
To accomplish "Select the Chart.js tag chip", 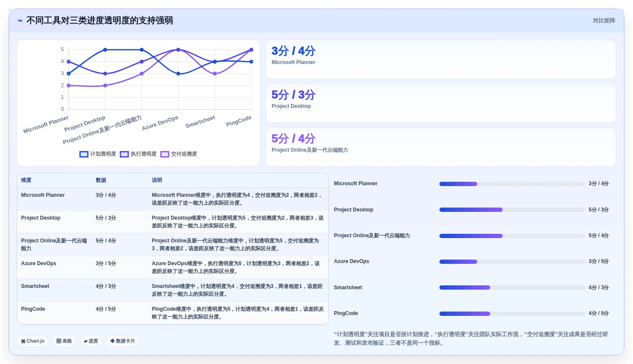I will click(x=33, y=341).
